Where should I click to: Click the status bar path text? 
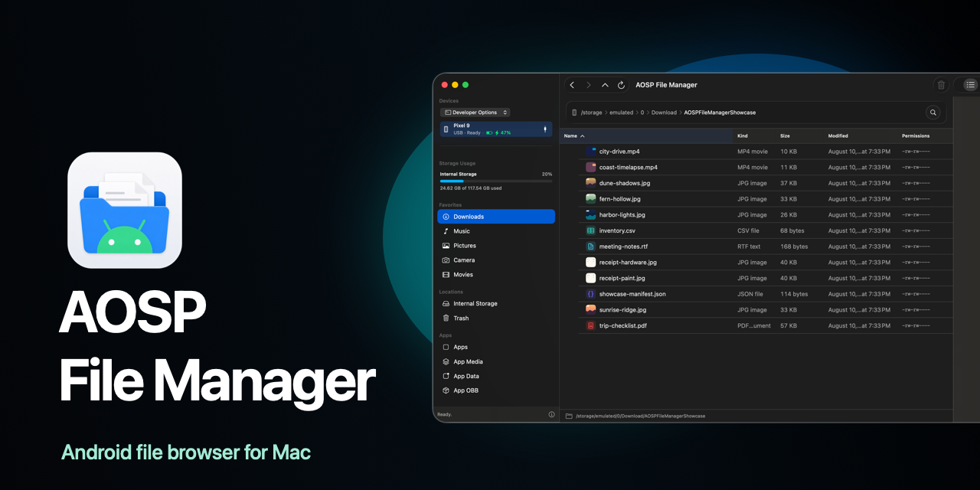tap(640, 416)
